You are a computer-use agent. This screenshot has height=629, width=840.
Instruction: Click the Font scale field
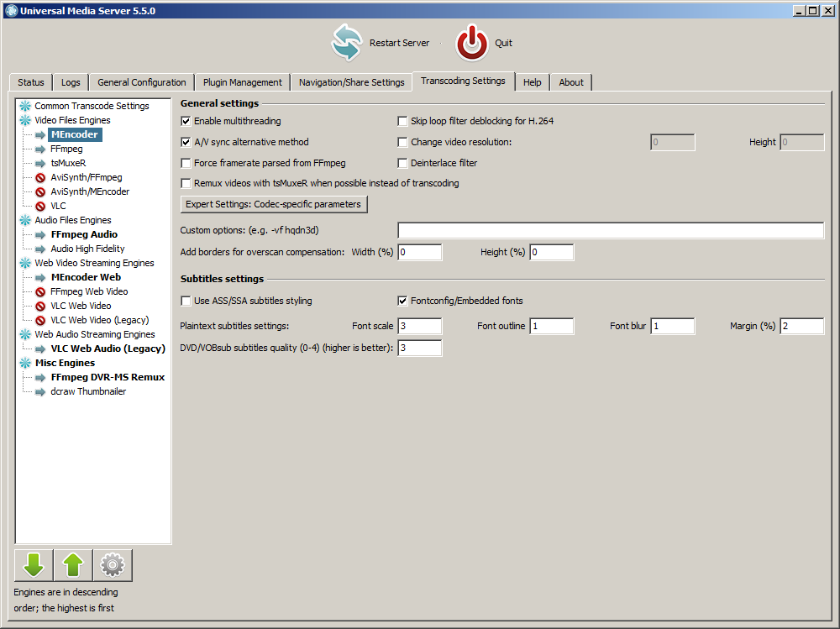[419, 326]
